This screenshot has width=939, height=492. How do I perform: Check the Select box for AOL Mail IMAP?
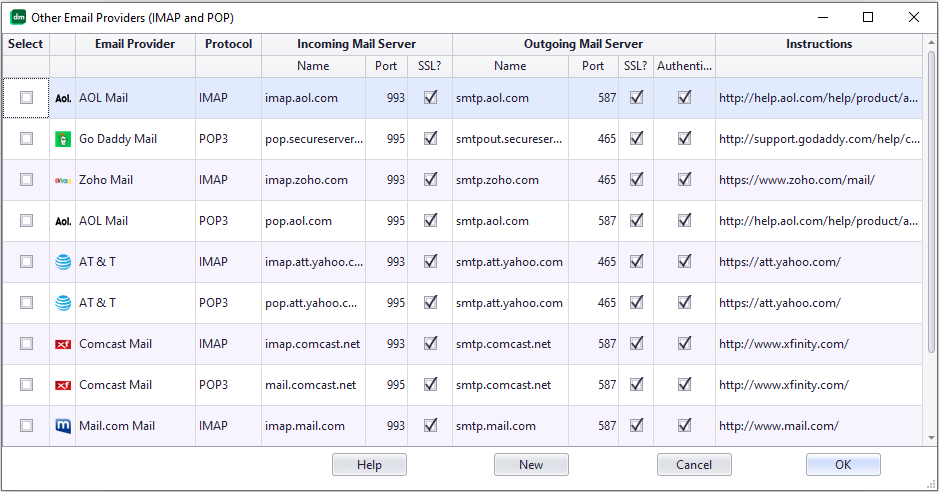(x=26, y=98)
